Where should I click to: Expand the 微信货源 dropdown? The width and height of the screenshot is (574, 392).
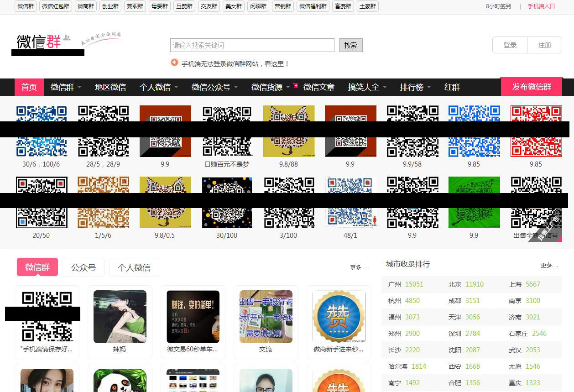pyautogui.click(x=268, y=87)
